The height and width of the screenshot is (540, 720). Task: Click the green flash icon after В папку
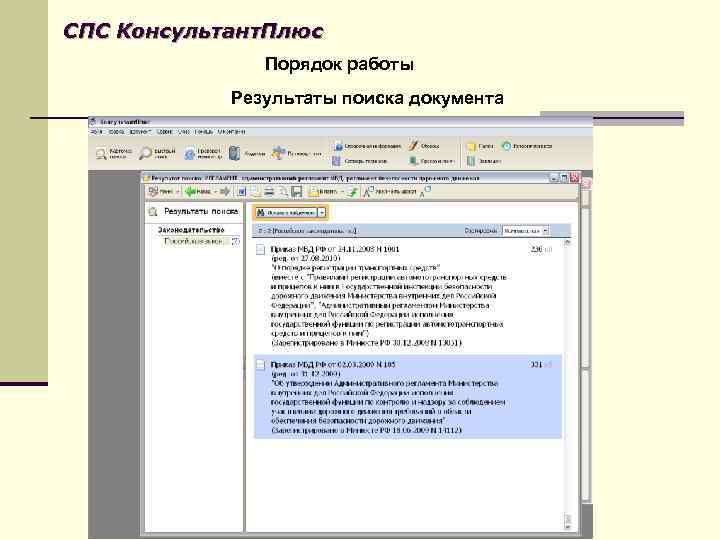coord(353,191)
